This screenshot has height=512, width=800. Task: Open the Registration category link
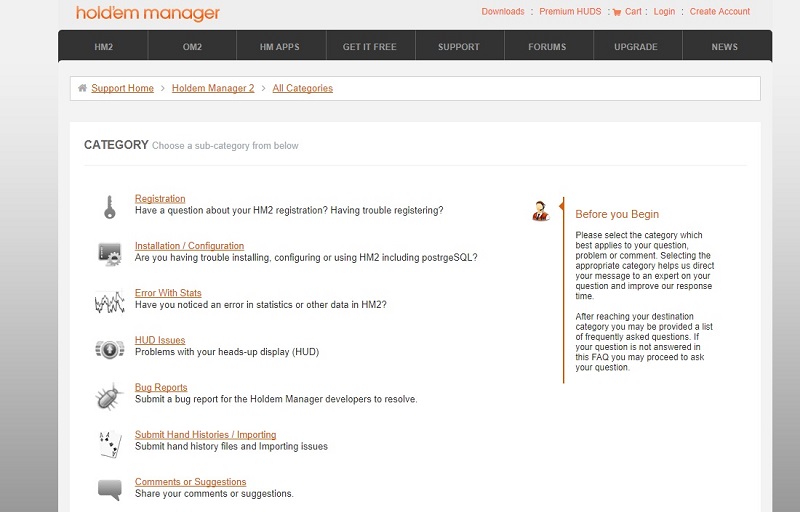pos(160,199)
